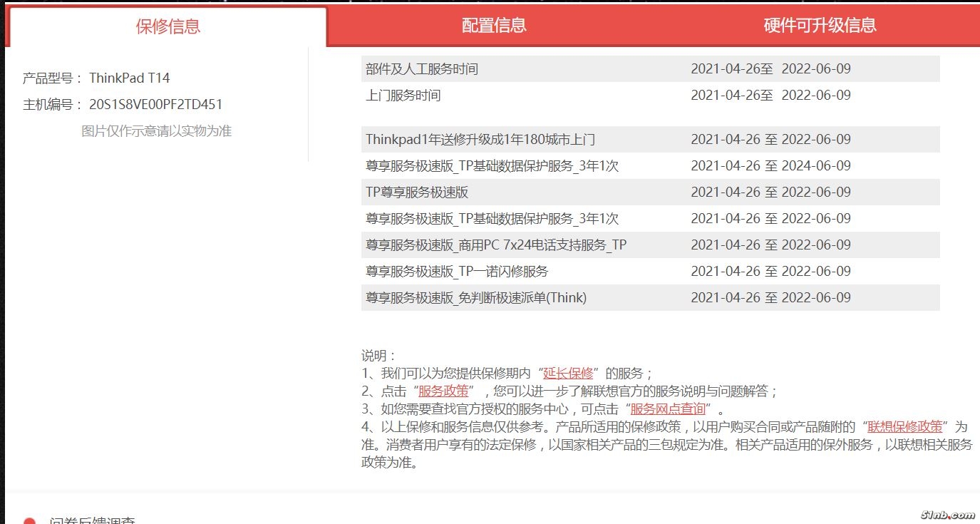Switch to the 保修信息 tab
Image resolution: width=980 pixels, height=524 pixels.
(x=168, y=27)
